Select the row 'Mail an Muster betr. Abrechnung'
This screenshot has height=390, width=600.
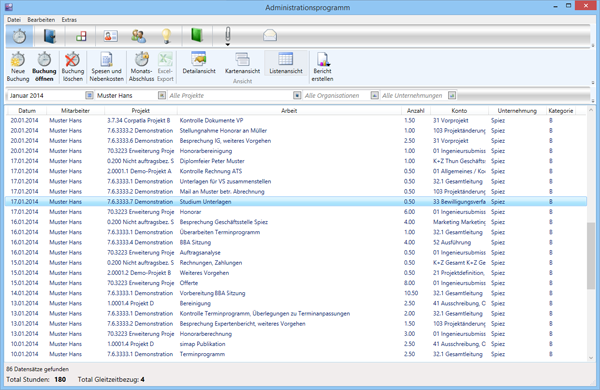tap(296, 191)
